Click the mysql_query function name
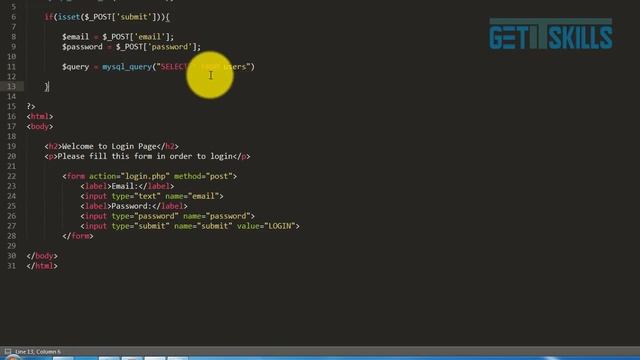The width and height of the screenshot is (640, 360). (127, 67)
